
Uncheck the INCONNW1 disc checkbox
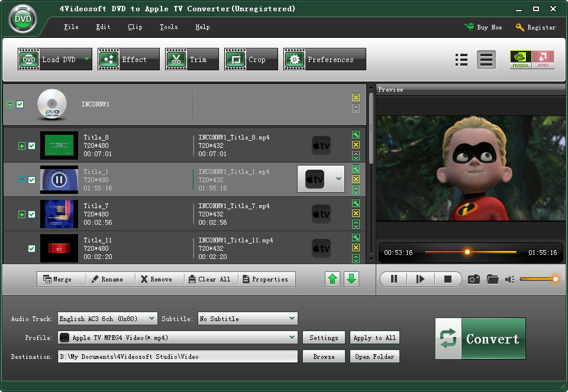coord(20,104)
